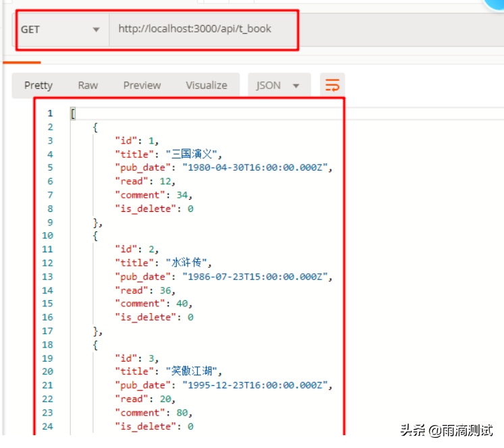Click the pub_date value 1986-07-23T15:00:00.000Z
Screen dimensions: 504x448
(256, 277)
